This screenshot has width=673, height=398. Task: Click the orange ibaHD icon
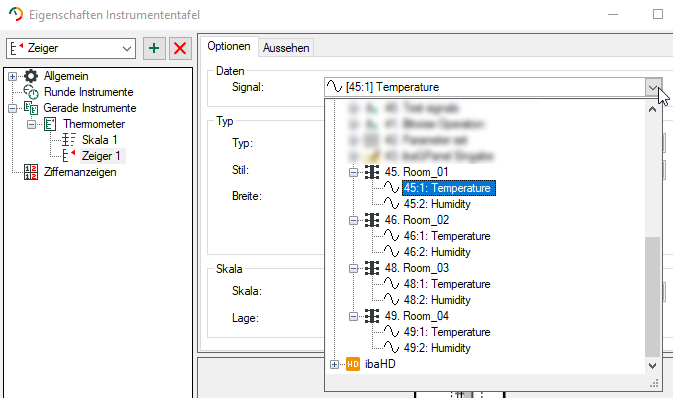(x=353, y=364)
